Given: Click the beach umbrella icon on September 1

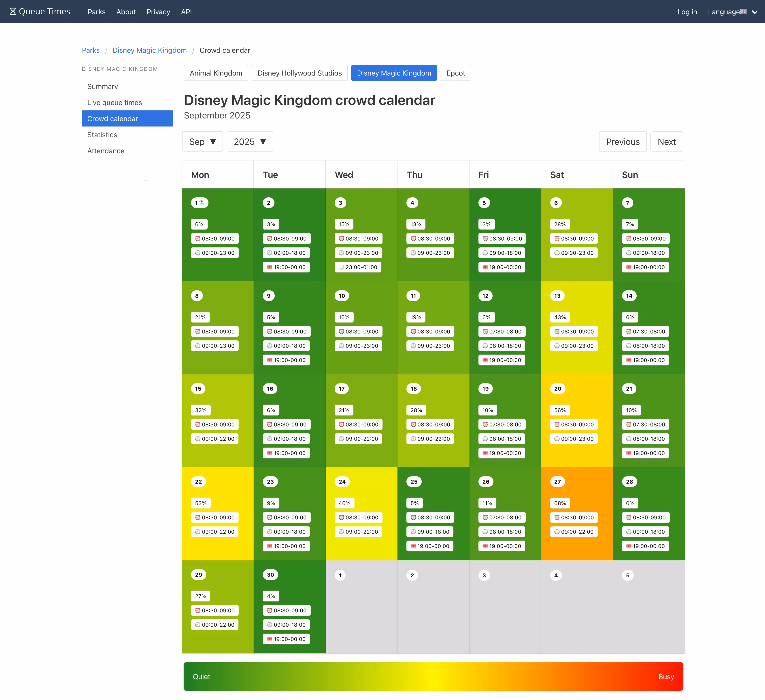Looking at the screenshot, I should (x=202, y=203).
